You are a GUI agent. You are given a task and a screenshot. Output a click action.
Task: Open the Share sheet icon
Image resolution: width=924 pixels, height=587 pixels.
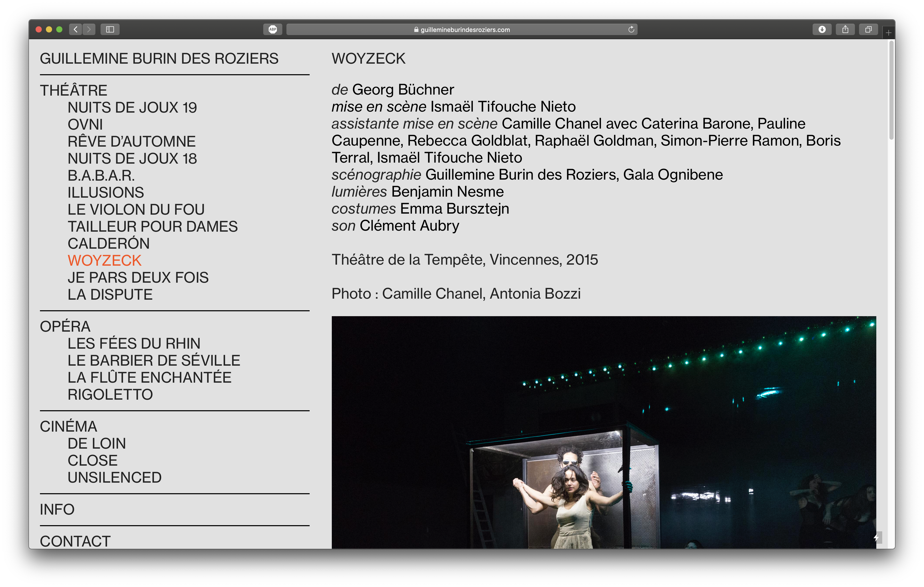click(845, 30)
